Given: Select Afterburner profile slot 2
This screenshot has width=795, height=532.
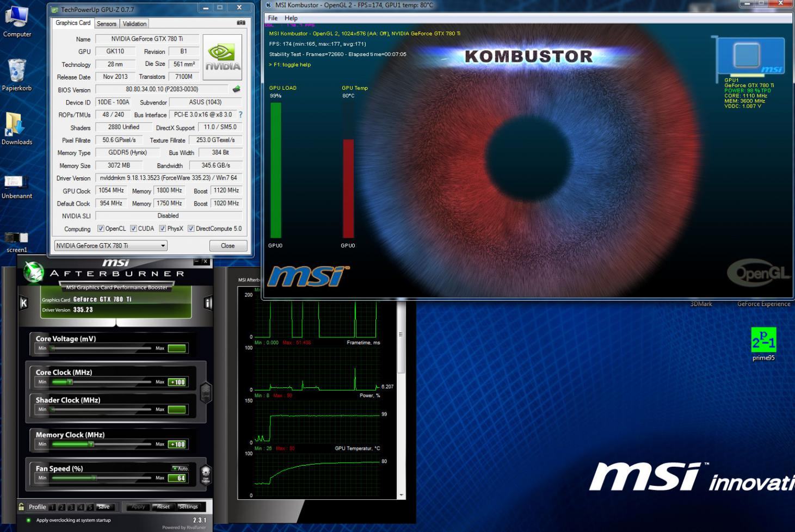Looking at the screenshot, I should 62,507.
